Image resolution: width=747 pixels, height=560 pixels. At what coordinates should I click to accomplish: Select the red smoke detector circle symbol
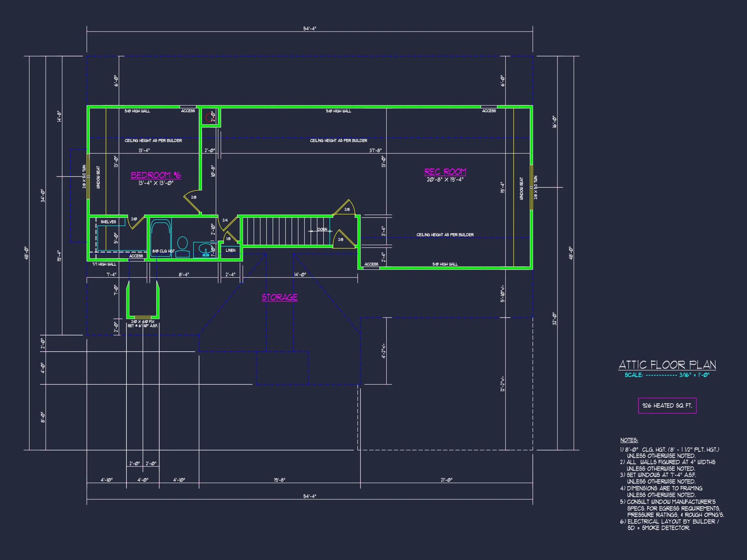pos(210,117)
